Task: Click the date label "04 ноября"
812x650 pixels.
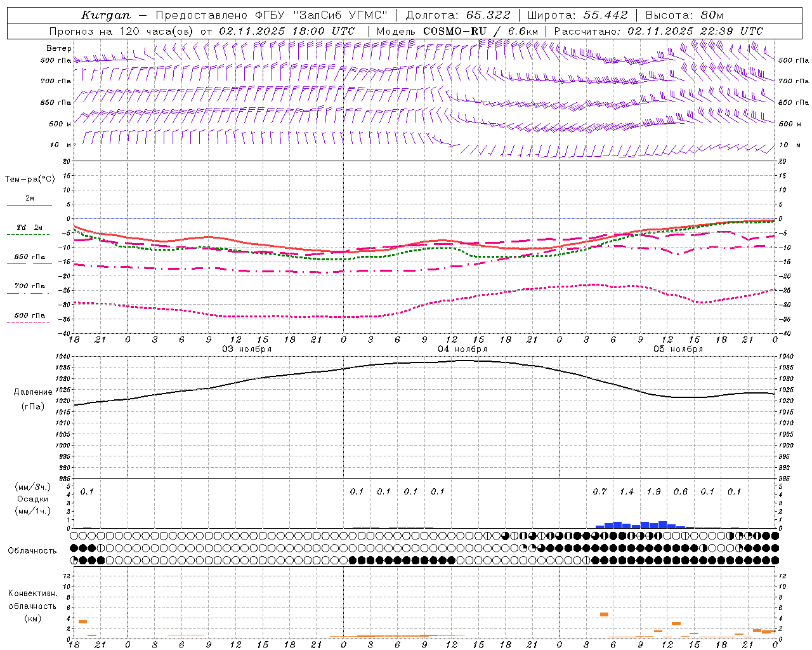Action: [x=462, y=349]
